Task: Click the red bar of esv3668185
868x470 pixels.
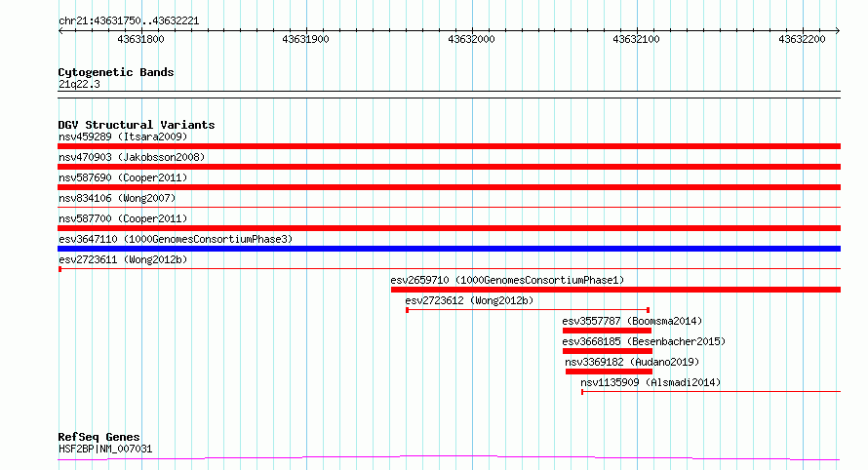Action: point(608,351)
